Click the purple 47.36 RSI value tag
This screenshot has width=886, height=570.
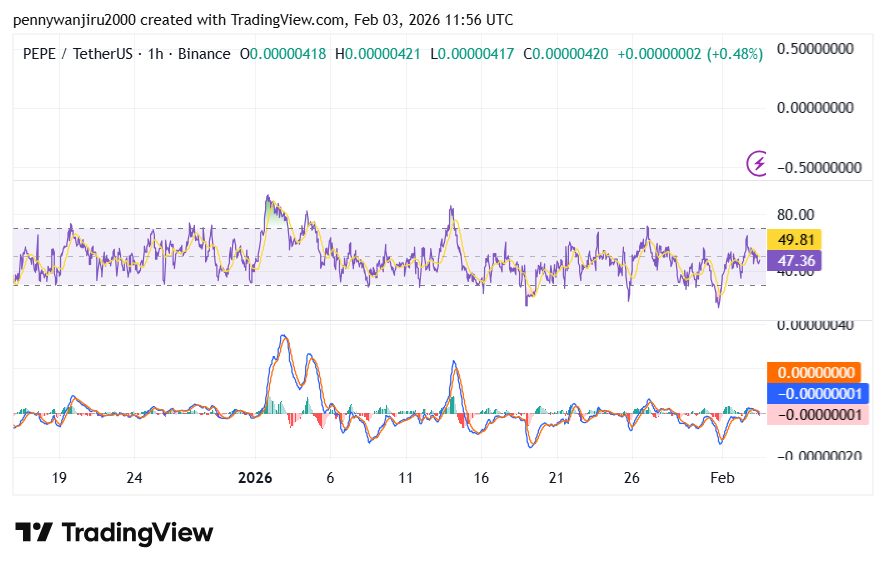tap(793, 260)
